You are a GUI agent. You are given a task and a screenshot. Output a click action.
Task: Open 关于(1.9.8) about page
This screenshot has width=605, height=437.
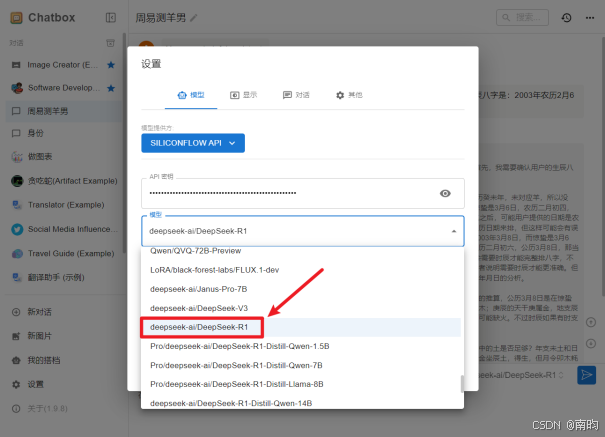(x=64, y=408)
